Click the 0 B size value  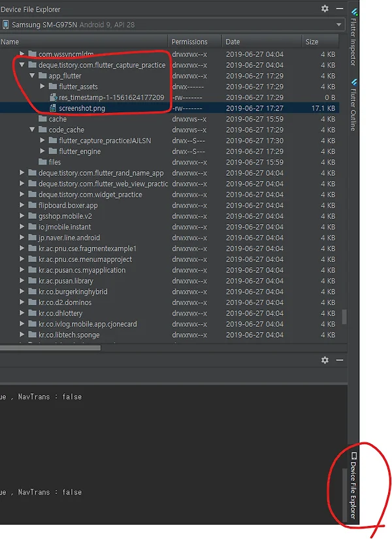(330, 97)
